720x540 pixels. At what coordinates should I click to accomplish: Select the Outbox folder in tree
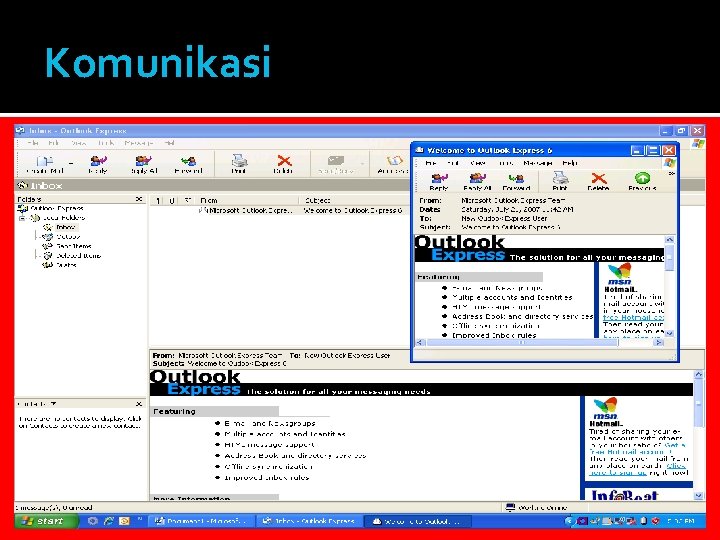(x=68, y=237)
